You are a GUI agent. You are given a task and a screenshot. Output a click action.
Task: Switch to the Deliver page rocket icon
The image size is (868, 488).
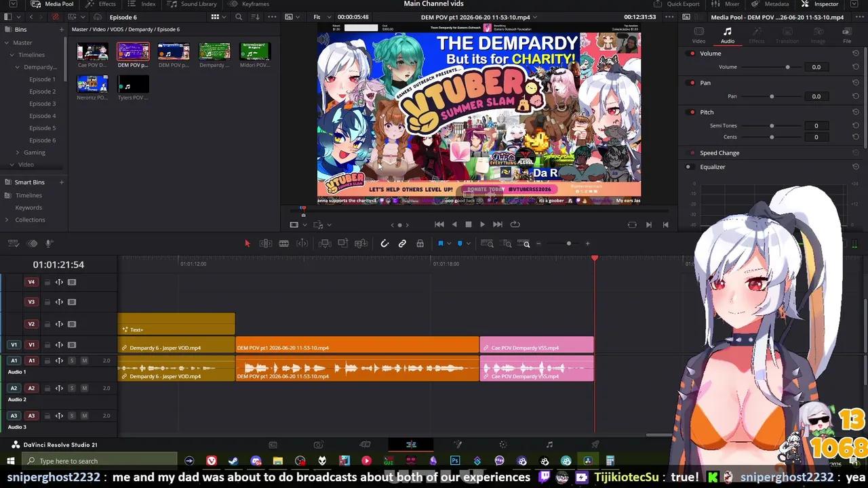[x=595, y=445]
